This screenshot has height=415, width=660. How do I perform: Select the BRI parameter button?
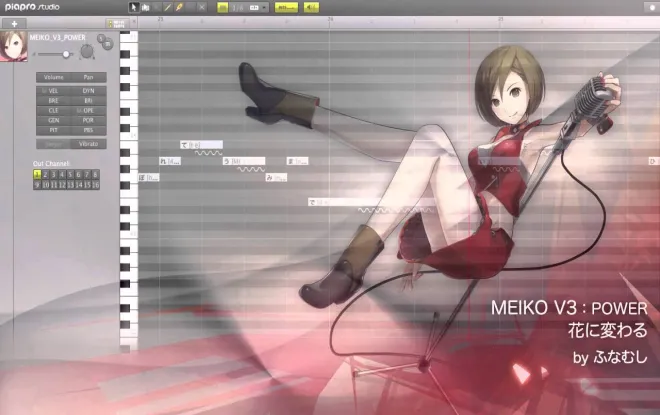(x=88, y=101)
